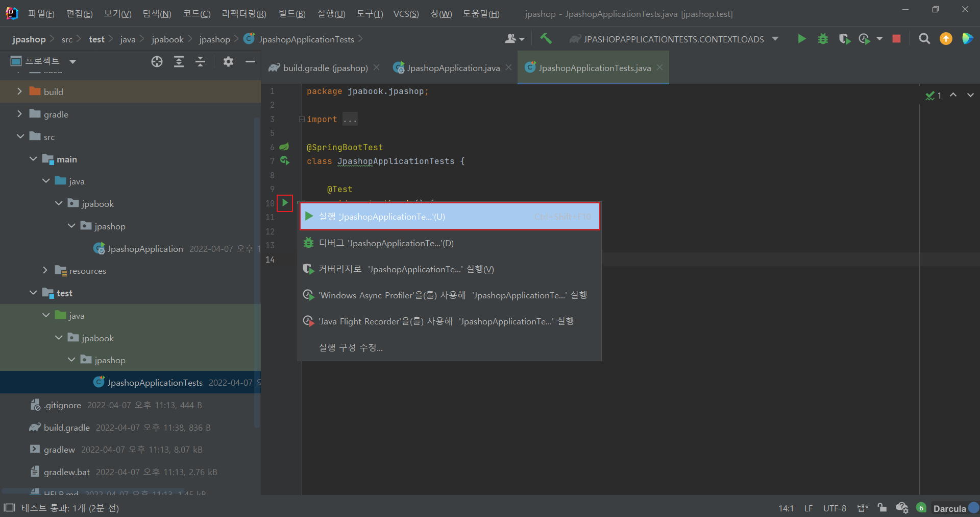
Task: Collapse the src folder
Action: (20, 136)
